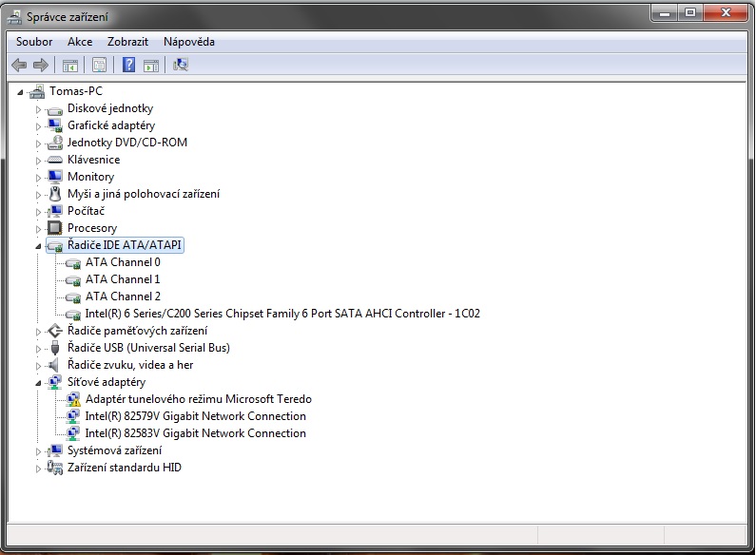The width and height of the screenshot is (756, 555).
Task: Select Řadiče paměťových zařízení label
Action: tap(137, 331)
